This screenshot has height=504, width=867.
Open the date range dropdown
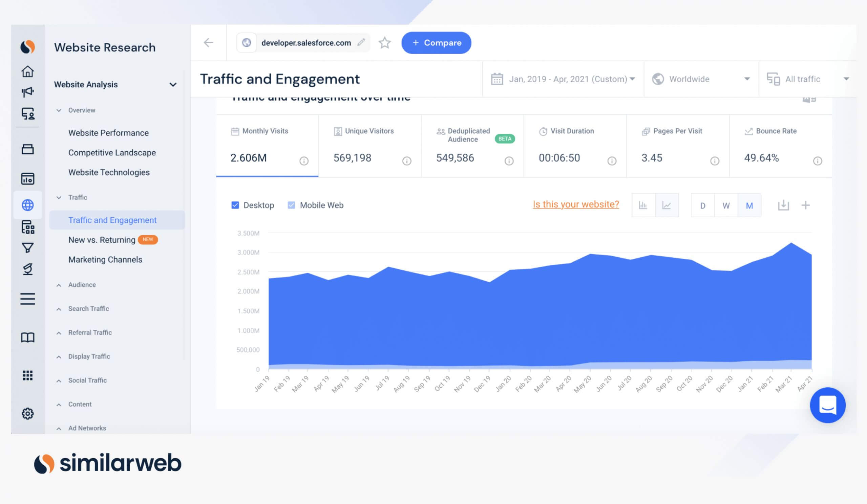click(x=563, y=79)
